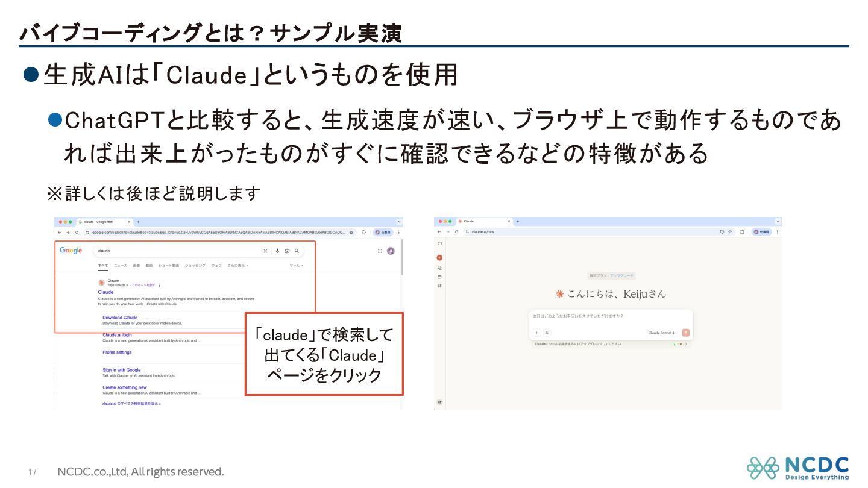
Task: Switch to the 画像 search tab
Action: (136, 266)
